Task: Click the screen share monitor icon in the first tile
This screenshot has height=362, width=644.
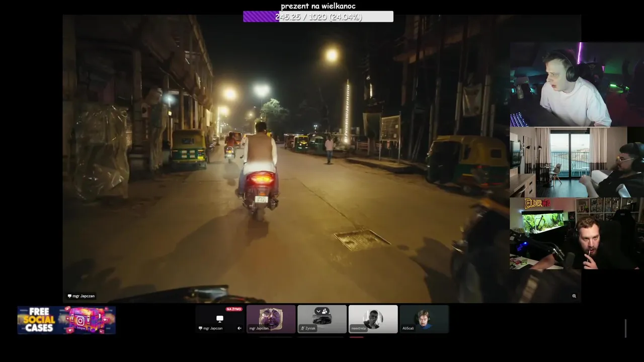Action: click(219, 319)
